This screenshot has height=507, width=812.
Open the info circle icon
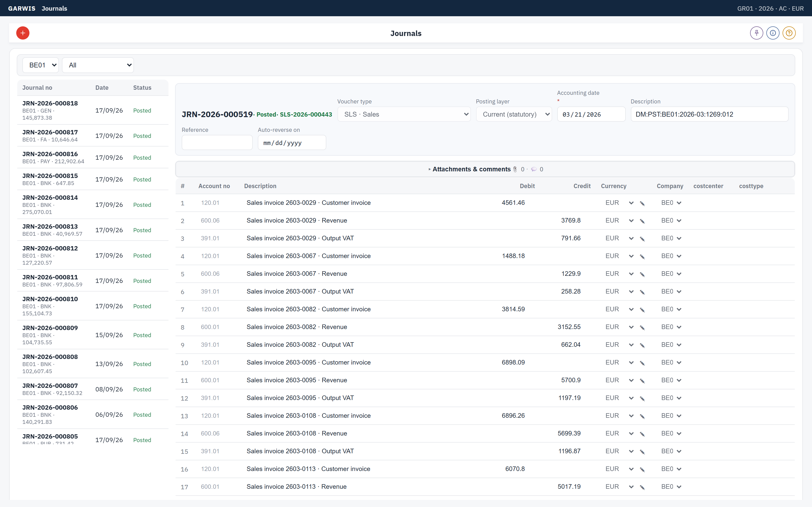click(773, 33)
